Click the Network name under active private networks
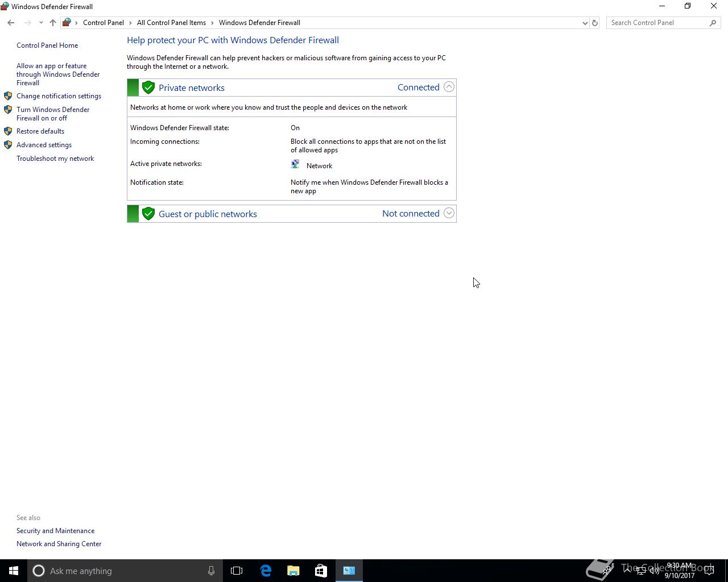The width and height of the screenshot is (728, 582). [x=319, y=166]
